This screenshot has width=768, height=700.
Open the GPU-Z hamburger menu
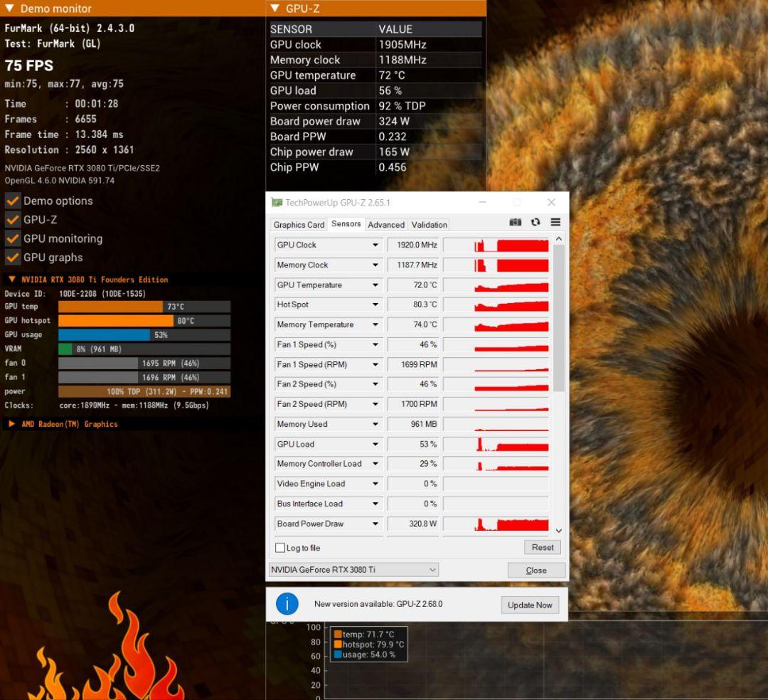coord(555,222)
